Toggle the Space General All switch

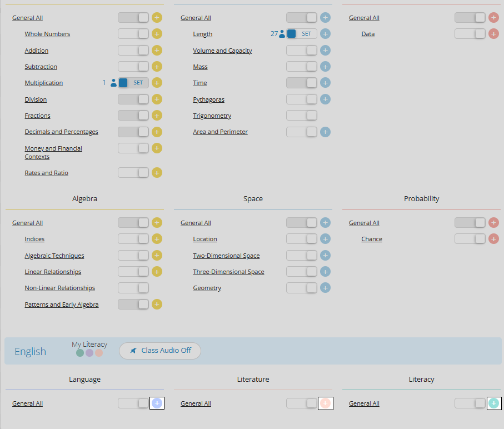pyautogui.click(x=302, y=223)
